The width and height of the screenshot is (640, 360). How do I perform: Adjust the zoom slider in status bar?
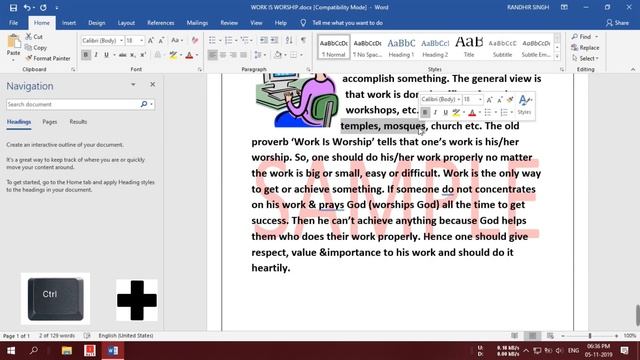coord(590,336)
